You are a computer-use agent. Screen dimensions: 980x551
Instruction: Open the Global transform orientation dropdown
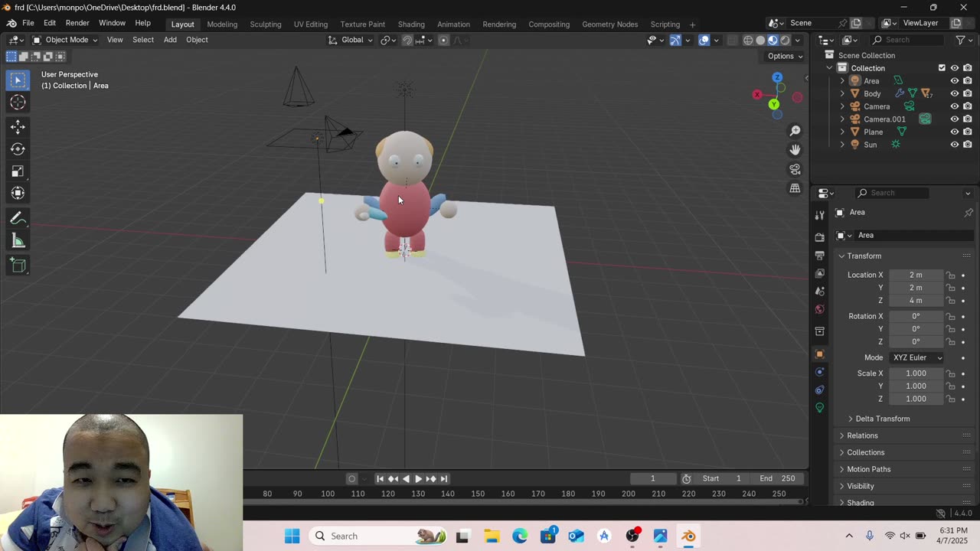[x=351, y=40]
